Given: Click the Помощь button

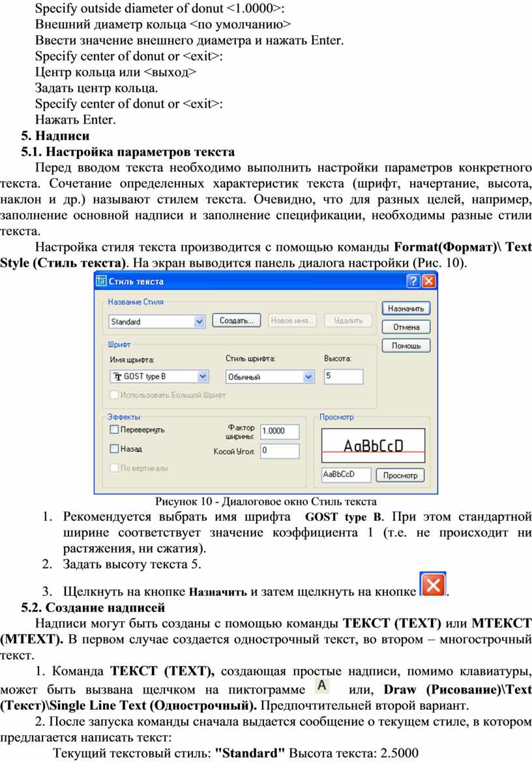Looking at the screenshot, I should [x=406, y=346].
